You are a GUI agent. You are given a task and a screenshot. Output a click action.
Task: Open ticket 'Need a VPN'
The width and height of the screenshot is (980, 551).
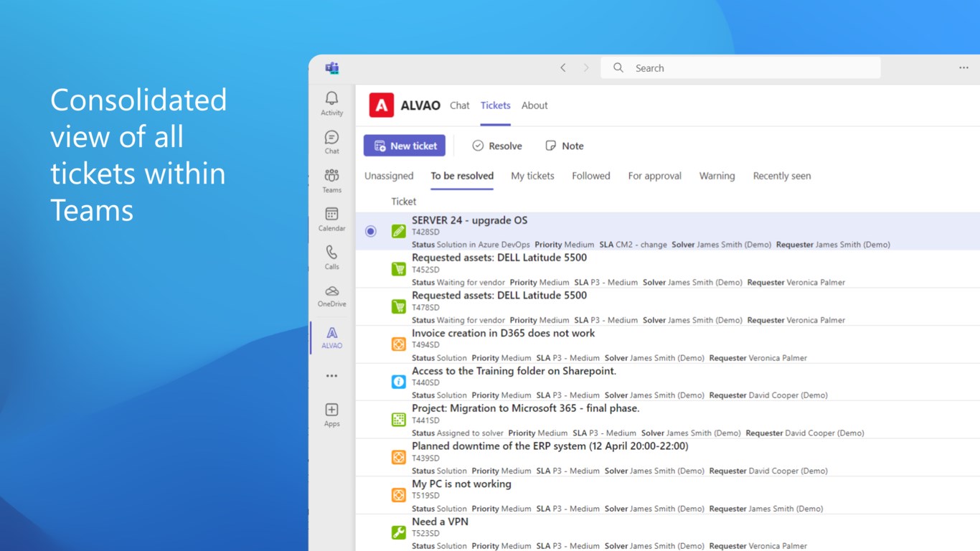click(440, 522)
